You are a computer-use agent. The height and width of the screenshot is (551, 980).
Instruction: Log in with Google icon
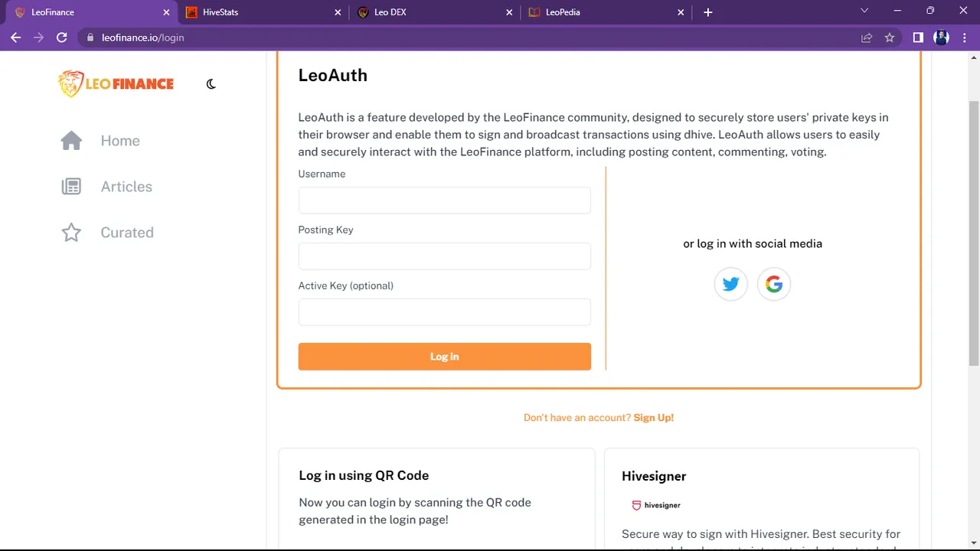pyautogui.click(x=774, y=285)
